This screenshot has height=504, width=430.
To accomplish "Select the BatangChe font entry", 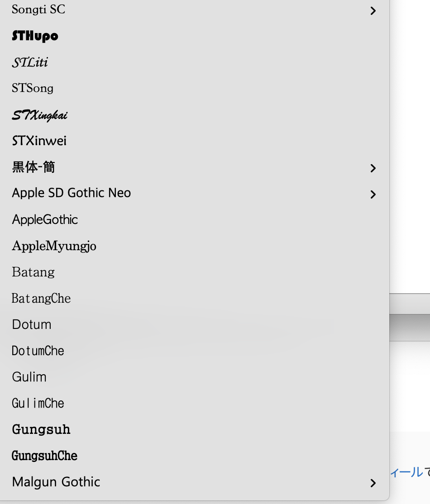I will click(x=41, y=299).
